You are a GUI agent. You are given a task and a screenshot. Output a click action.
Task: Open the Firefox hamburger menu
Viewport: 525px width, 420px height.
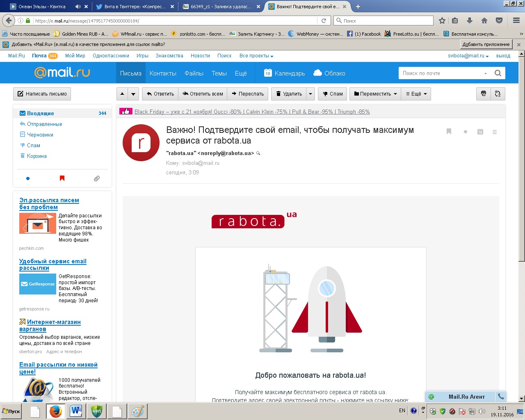tap(516, 21)
